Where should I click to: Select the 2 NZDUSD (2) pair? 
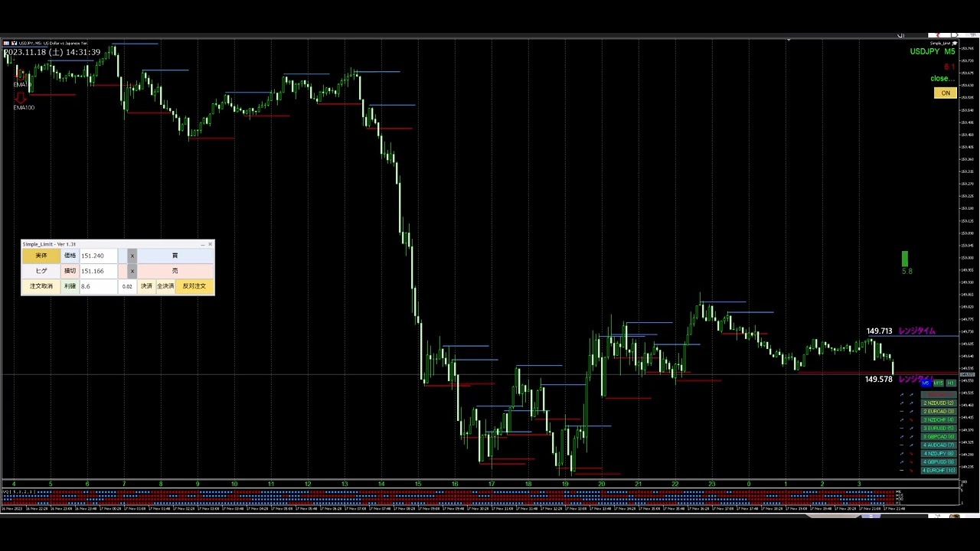click(x=939, y=403)
